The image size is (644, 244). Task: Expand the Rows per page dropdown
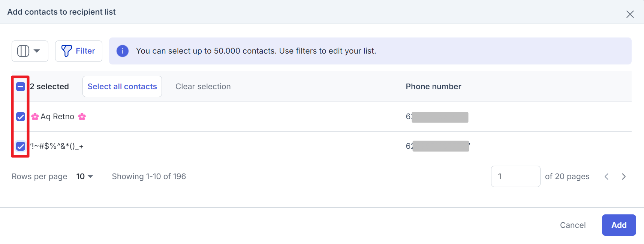pos(85,177)
